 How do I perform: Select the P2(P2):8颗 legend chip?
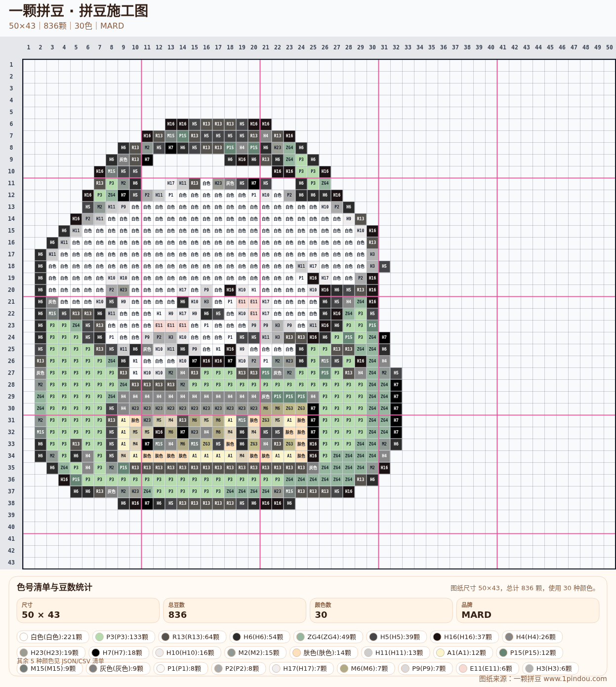(239, 669)
